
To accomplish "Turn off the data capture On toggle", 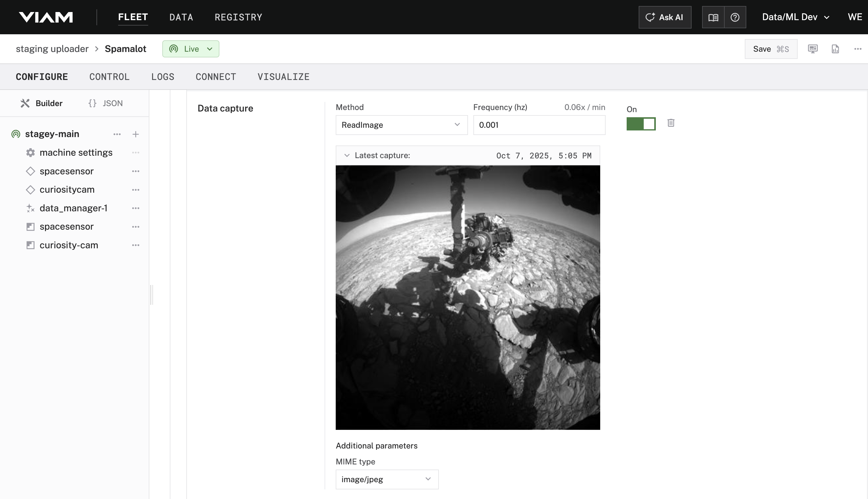I will tap(641, 124).
